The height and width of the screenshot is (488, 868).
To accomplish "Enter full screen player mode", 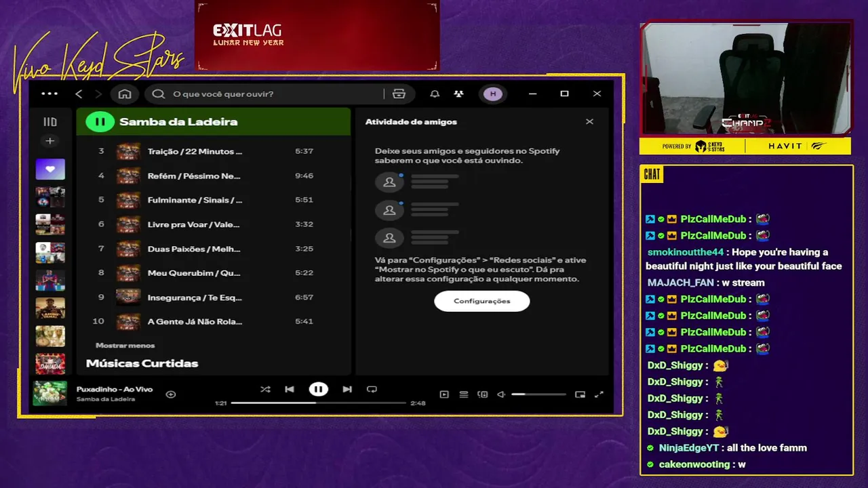I will click(599, 394).
